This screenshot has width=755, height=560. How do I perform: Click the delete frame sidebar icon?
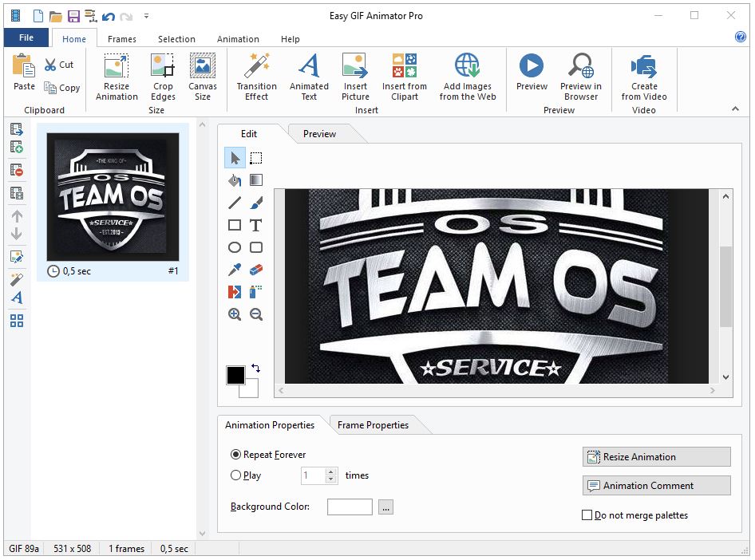(x=17, y=170)
